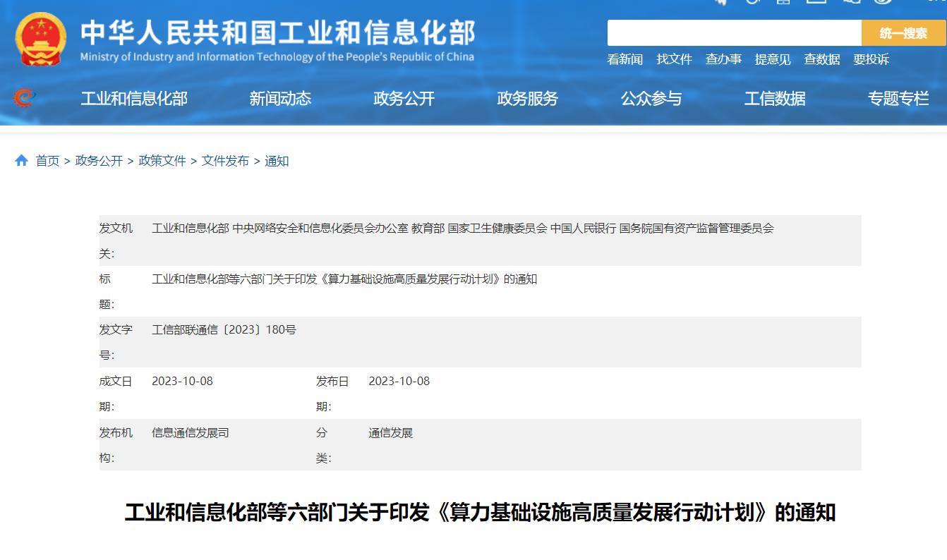Click the national emblem logo
This screenshot has width=947, height=560.
click(x=41, y=39)
